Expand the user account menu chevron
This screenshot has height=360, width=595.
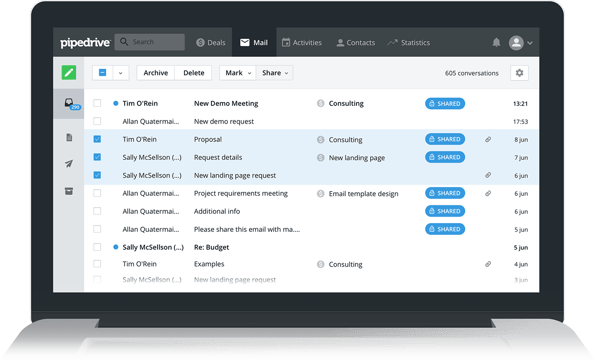[530, 43]
